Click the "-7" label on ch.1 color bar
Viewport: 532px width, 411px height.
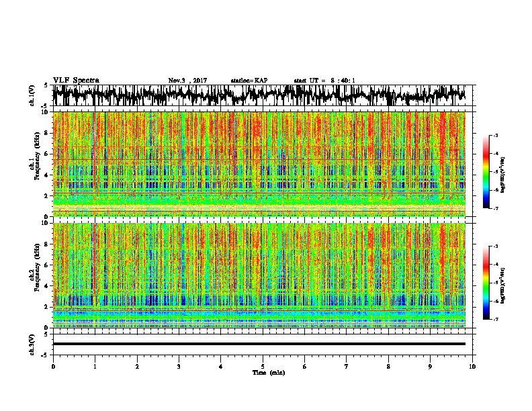495,208
